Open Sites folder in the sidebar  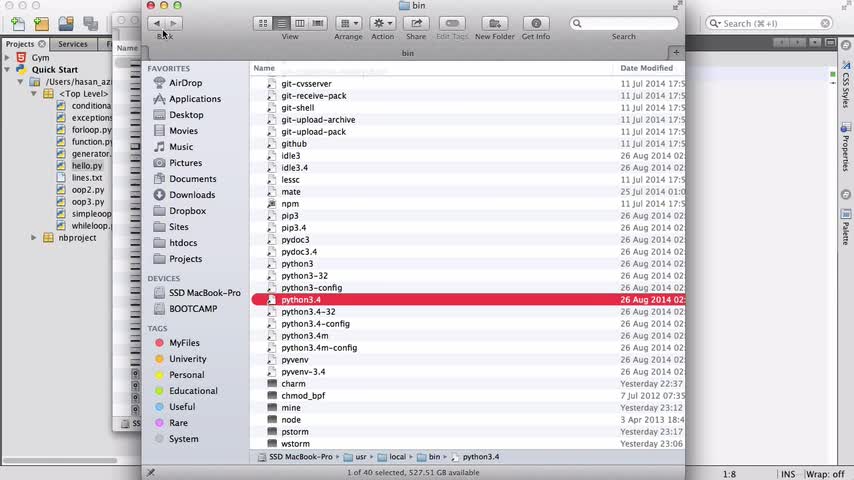[x=179, y=227]
